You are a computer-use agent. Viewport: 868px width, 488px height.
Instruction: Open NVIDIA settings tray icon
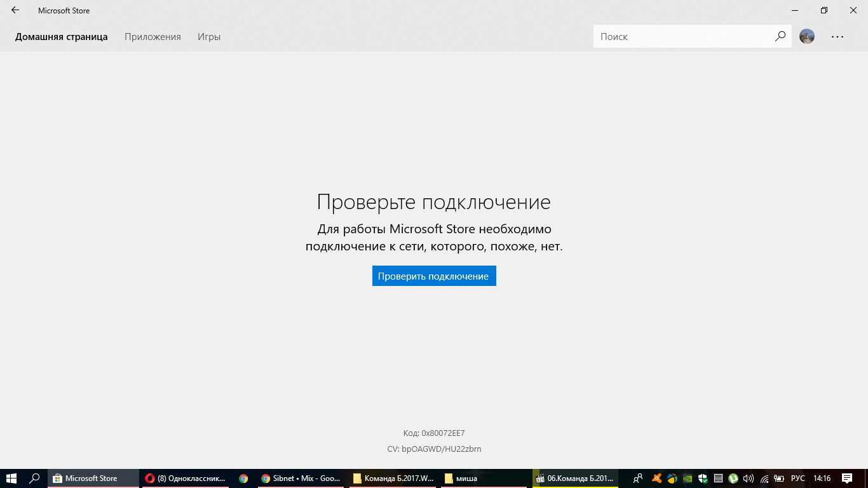click(x=688, y=478)
